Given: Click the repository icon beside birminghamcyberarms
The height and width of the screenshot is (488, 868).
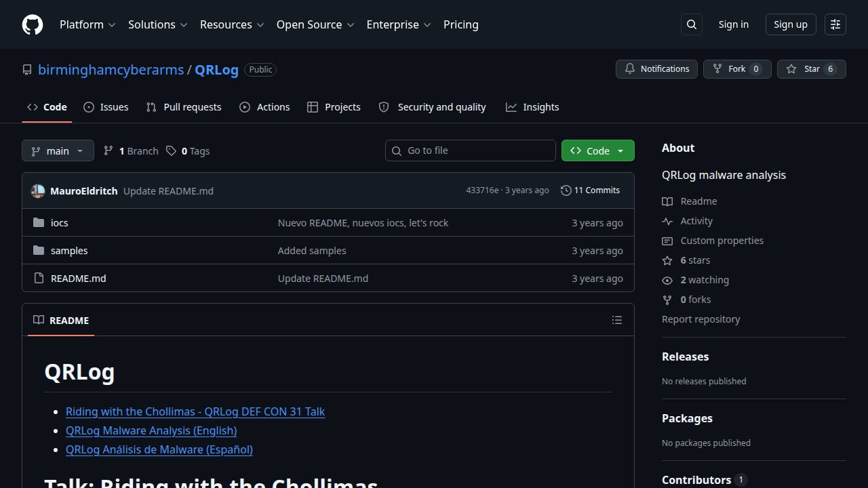Looking at the screenshot, I should (x=27, y=70).
